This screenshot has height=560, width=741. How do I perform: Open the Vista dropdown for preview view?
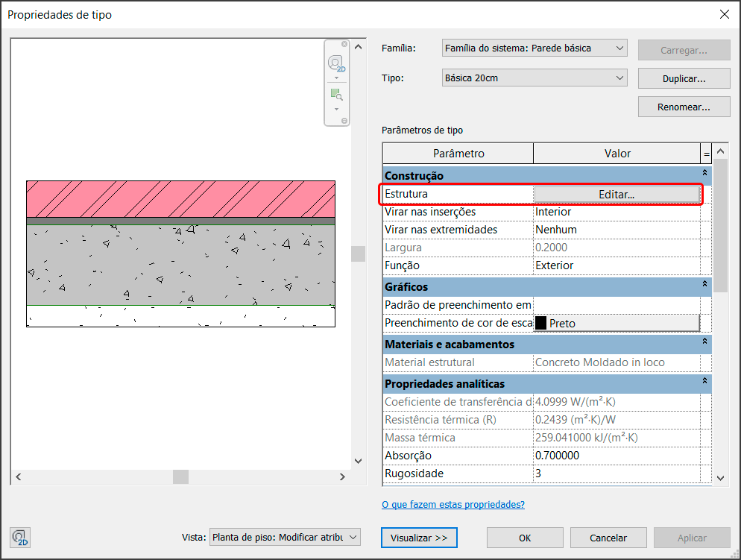[285, 538]
